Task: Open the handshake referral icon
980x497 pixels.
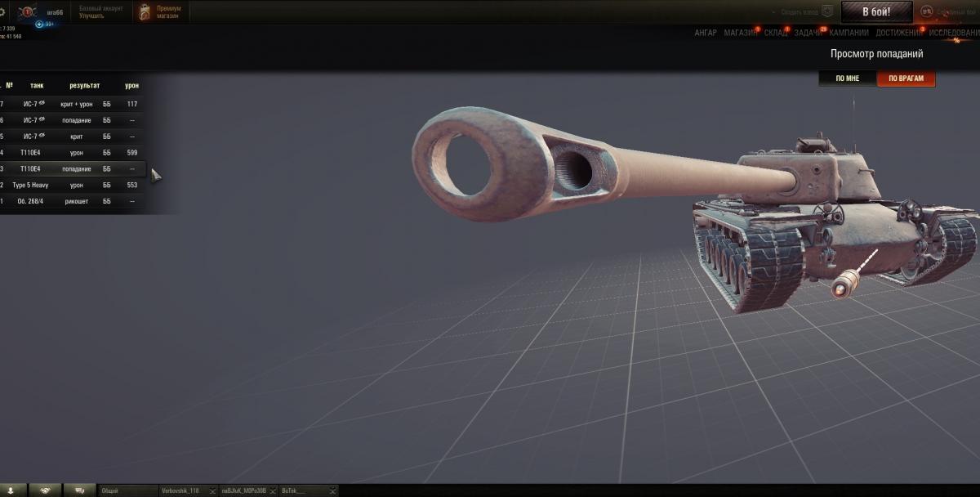Action: (46, 490)
